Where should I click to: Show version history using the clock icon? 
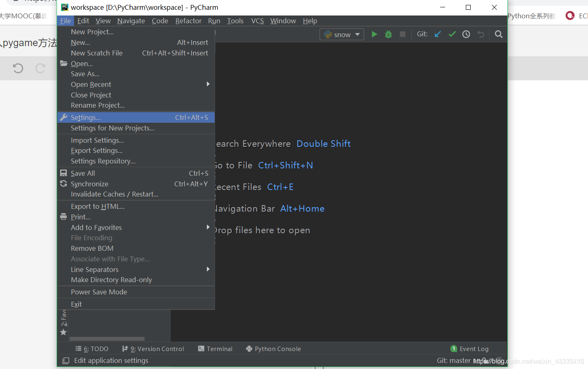tap(466, 34)
